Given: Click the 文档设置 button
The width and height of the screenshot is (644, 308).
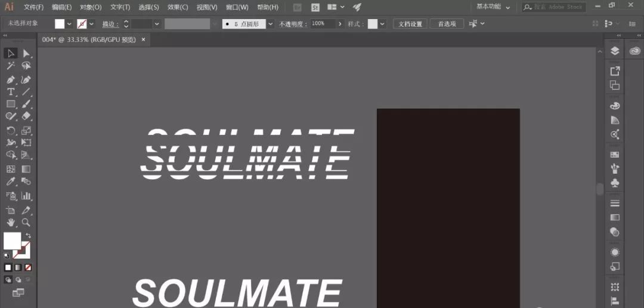Looking at the screenshot, I should 410,24.
